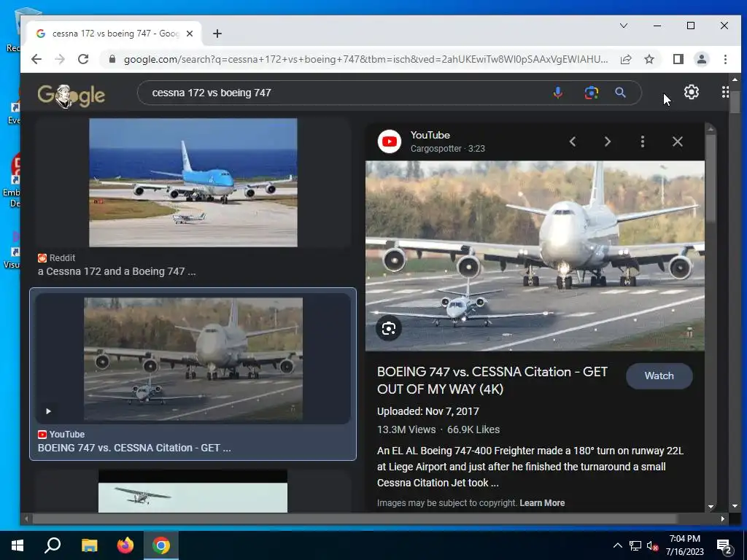Viewport: 747px width, 560px height.
Task: Open preview panel three-dot options
Action: tap(643, 141)
